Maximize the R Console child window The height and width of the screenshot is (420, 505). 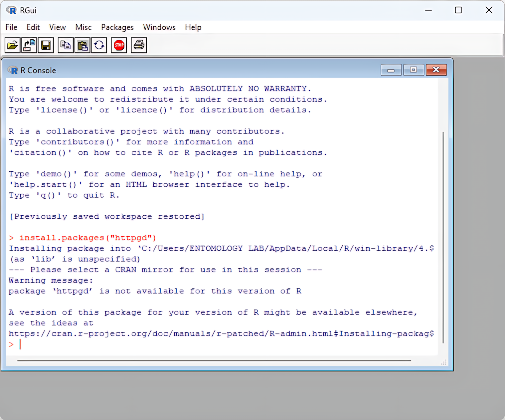(x=413, y=70)
